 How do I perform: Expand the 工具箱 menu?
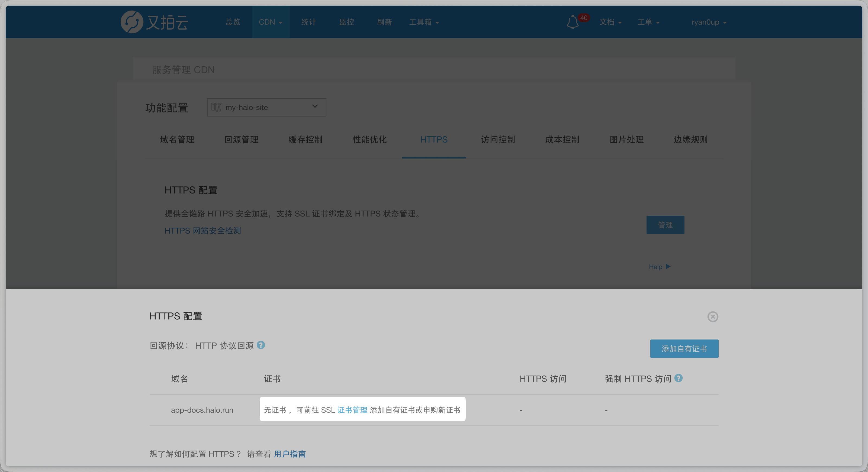424,22
